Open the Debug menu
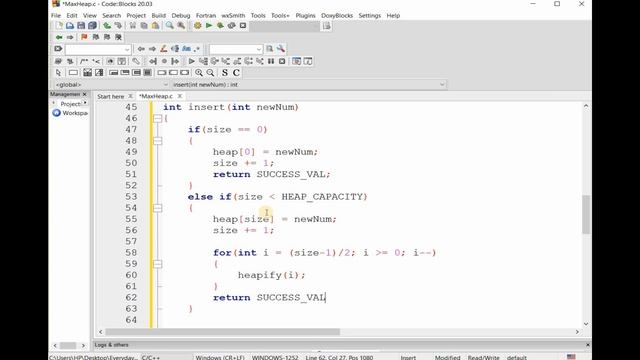The width and height of the screenshot is (640, 360). [x=181, y=16]
